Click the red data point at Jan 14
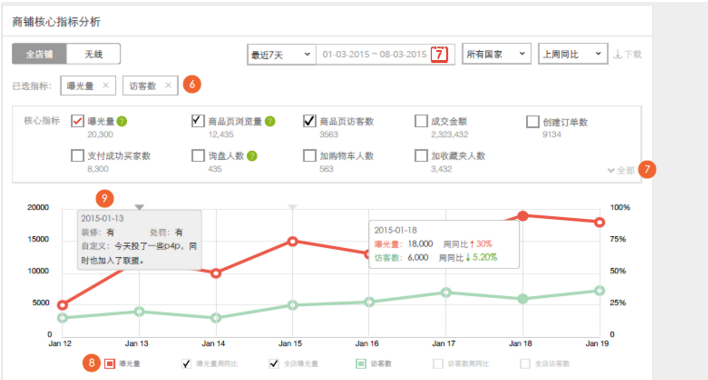 [x=216, y=273]
